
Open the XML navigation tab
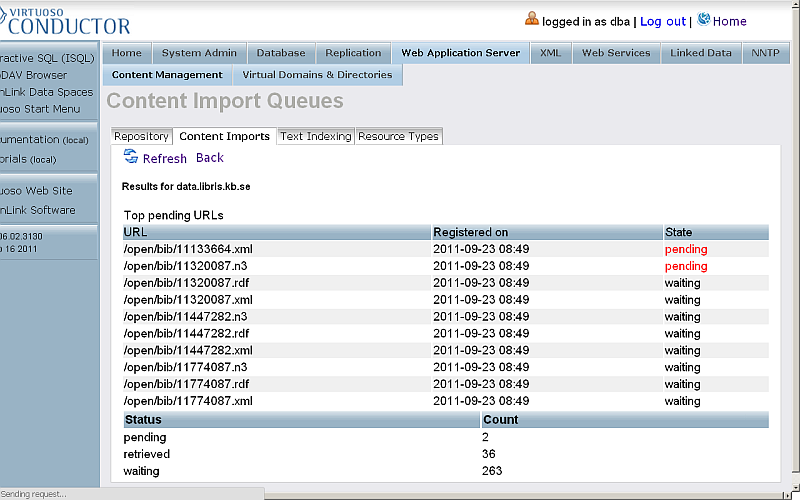549,53
